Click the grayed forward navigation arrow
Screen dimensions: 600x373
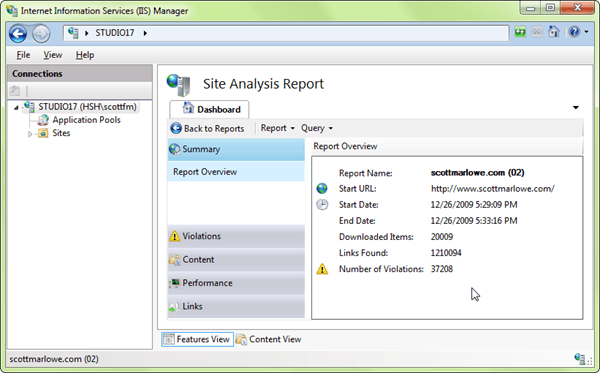(41, 34)
